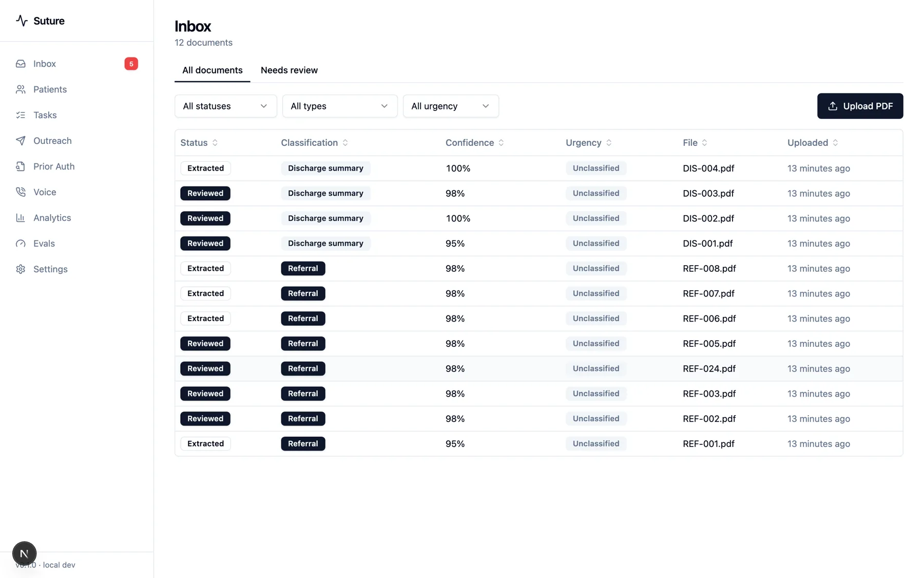Open document REF-008.pdf
The image size is (924, 578).
pyautogui.click(x=709, y=269)
